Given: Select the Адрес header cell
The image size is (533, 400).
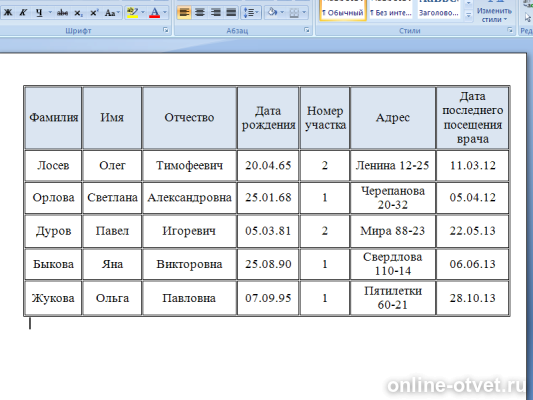Looking at the screenshot, I should tap(393, 118).
